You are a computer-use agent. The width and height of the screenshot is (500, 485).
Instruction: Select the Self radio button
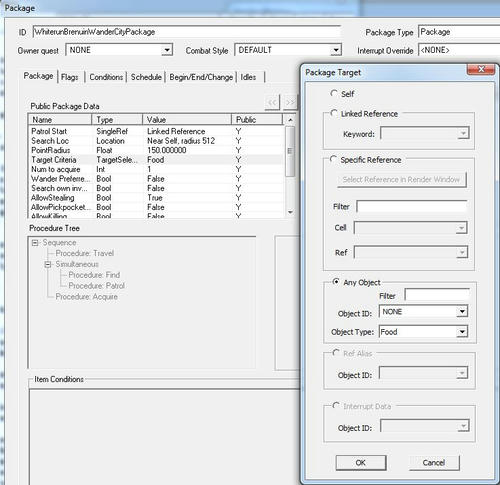(x=334, y=93)
